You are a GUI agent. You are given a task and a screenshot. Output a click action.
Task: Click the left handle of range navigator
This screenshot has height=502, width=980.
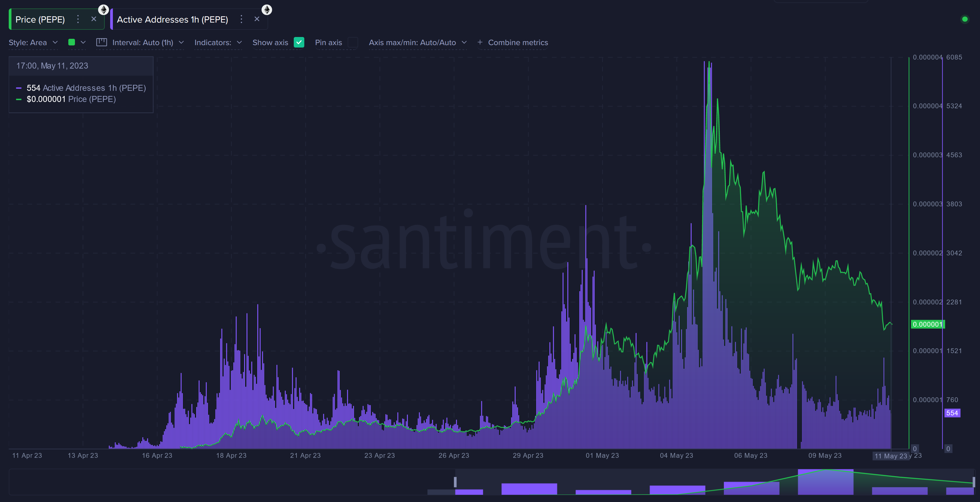coord(455,482)
